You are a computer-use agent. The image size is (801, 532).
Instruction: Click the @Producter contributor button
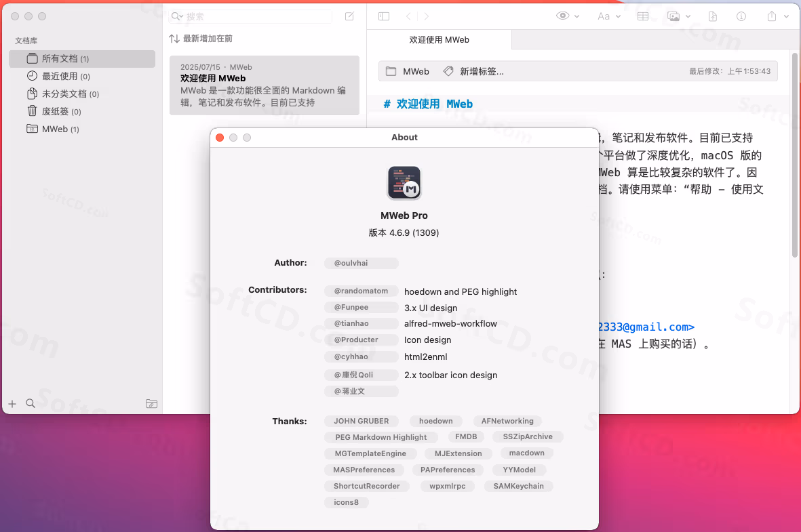pos(362,340)
